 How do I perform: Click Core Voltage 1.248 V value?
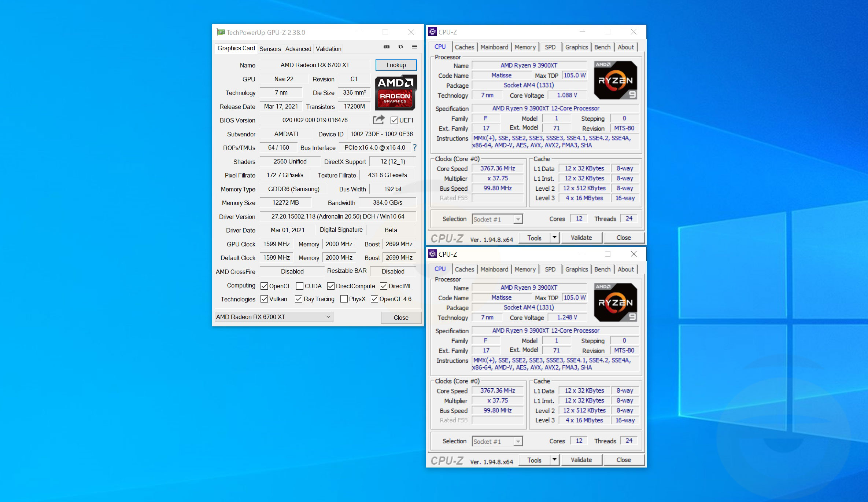567,318
